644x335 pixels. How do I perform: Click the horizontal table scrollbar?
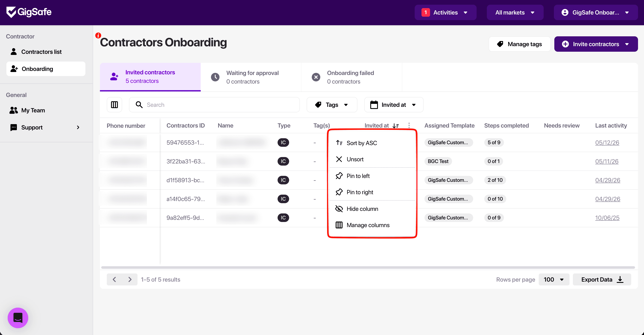(368, 267)
